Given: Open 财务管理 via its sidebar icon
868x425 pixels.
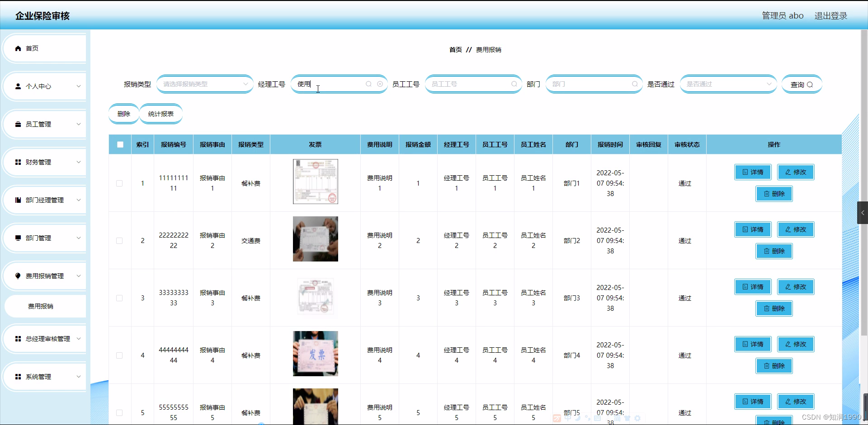Looking at the screenshot, I should 18,162.
